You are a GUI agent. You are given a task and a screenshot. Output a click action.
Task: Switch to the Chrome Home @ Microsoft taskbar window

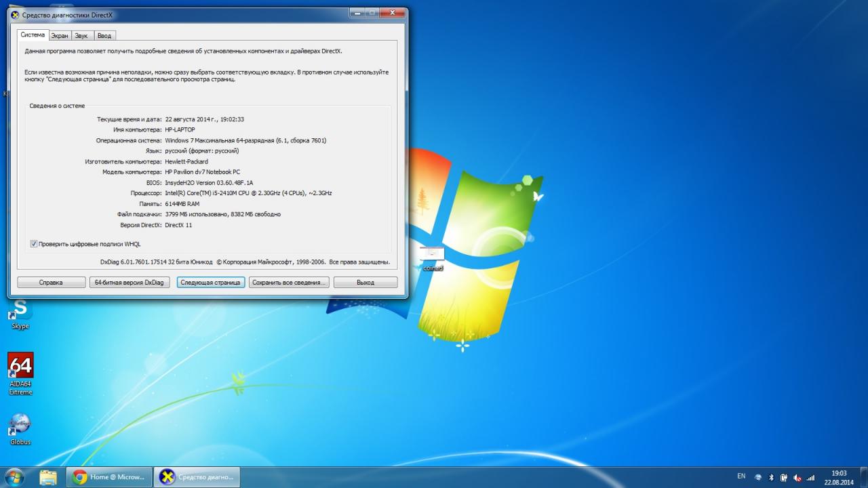tap(108, 477)
